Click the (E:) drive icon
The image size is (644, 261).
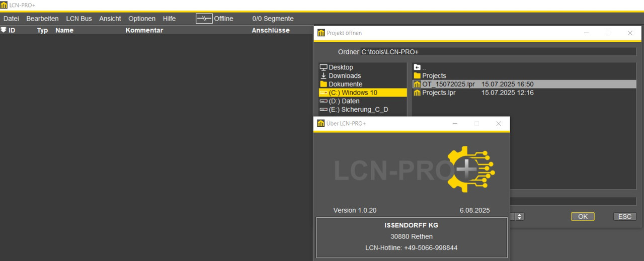pos(324,110)
